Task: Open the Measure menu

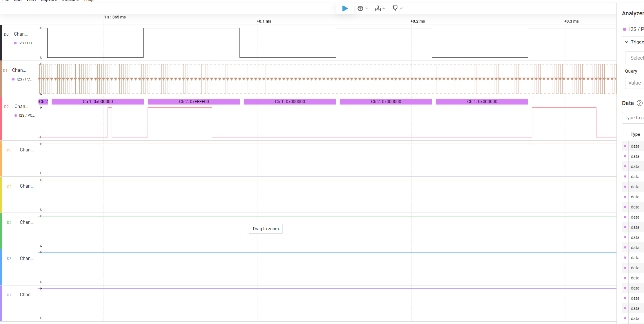Action: point(70,1)
